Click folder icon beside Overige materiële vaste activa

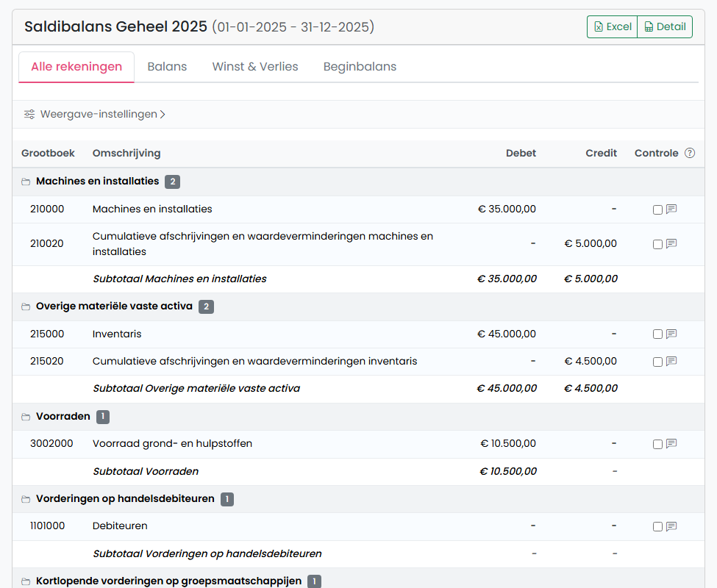click(x=26, y=306)
